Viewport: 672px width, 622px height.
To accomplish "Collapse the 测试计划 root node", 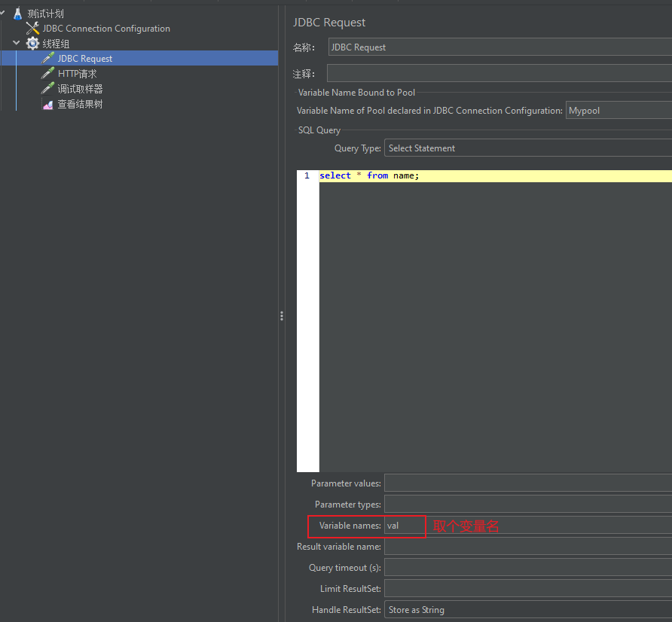I will (2, 13).
